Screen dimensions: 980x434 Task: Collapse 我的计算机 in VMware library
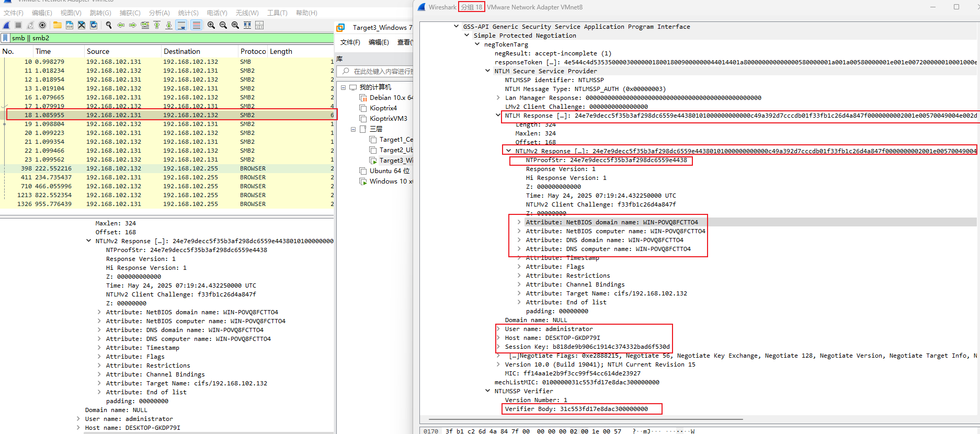point(344,87)
